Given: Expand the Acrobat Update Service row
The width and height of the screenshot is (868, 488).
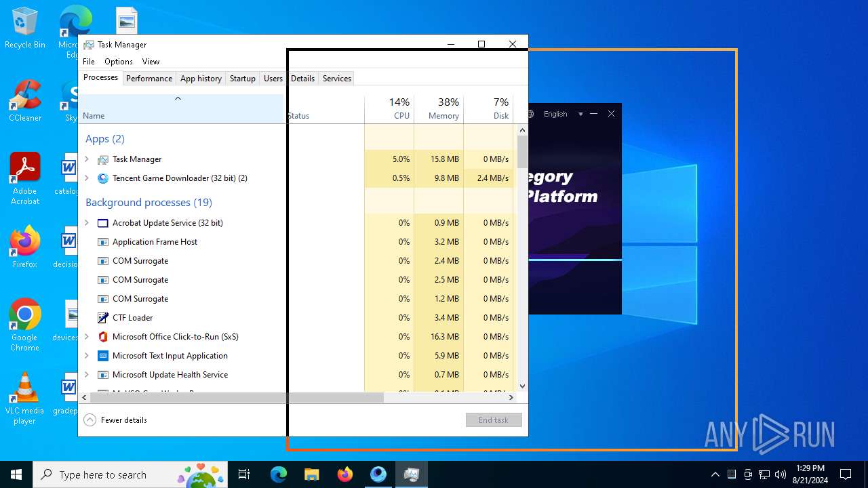Looking at the screenshot, I should click(87, 223).
